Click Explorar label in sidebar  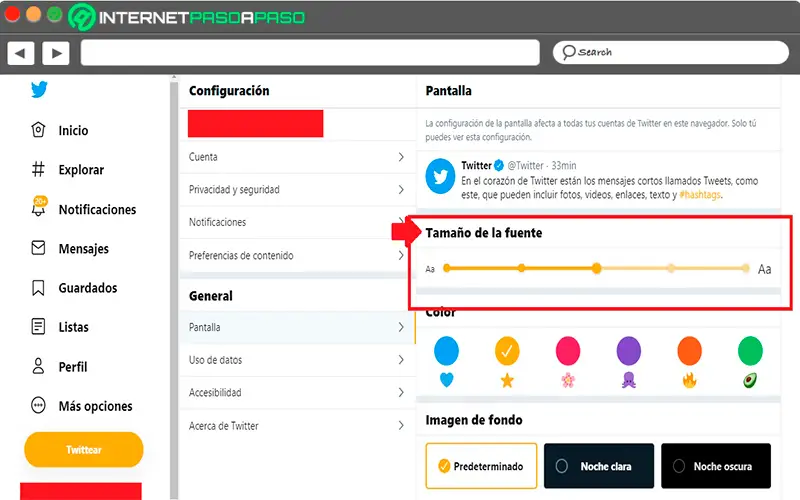81,169
